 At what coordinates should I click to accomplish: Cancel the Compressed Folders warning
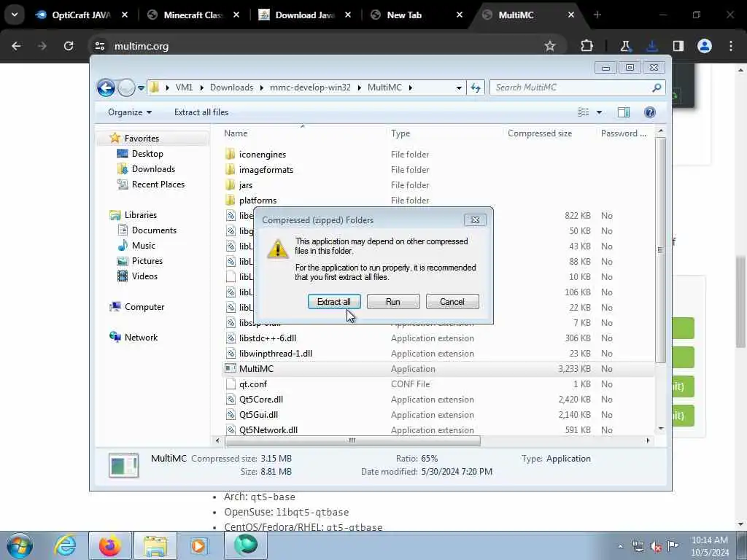pos(452,301)
